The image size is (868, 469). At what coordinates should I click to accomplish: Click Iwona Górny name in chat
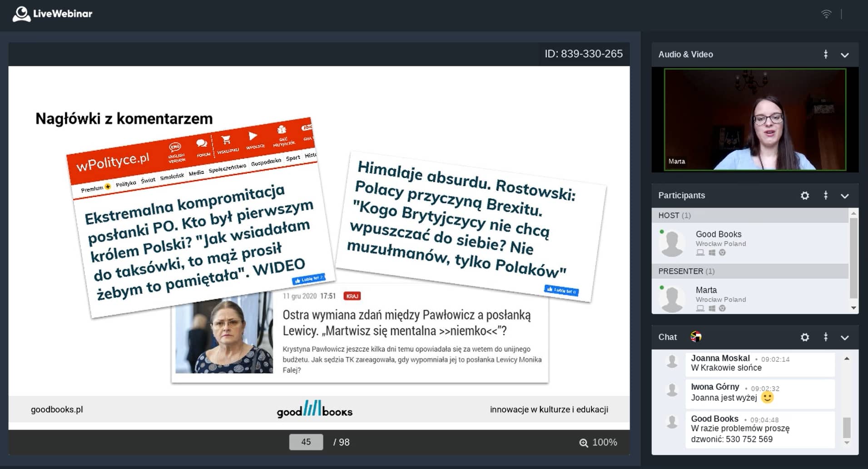pos(715,387)
